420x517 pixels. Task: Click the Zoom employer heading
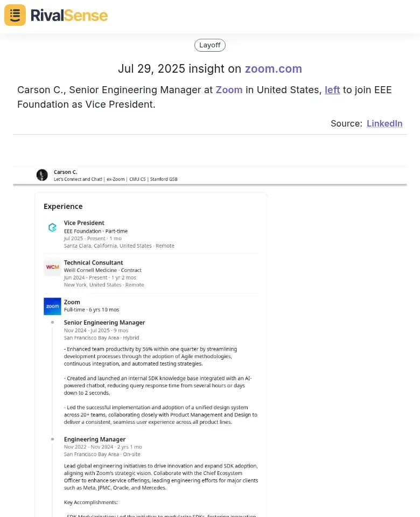pyautogui.click(x=72, y=302)
